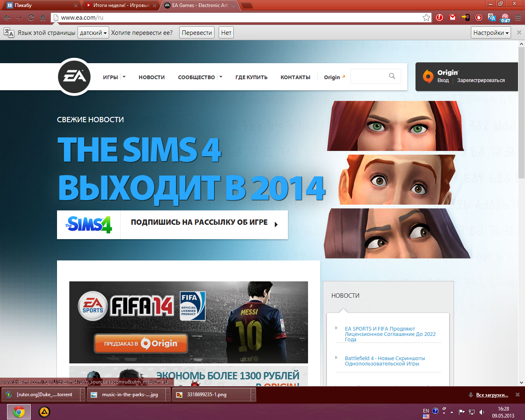Viewport: 525px width, 420px height.
Task: Open the Origin link in navigation bar
Action: tap(334, 77)
